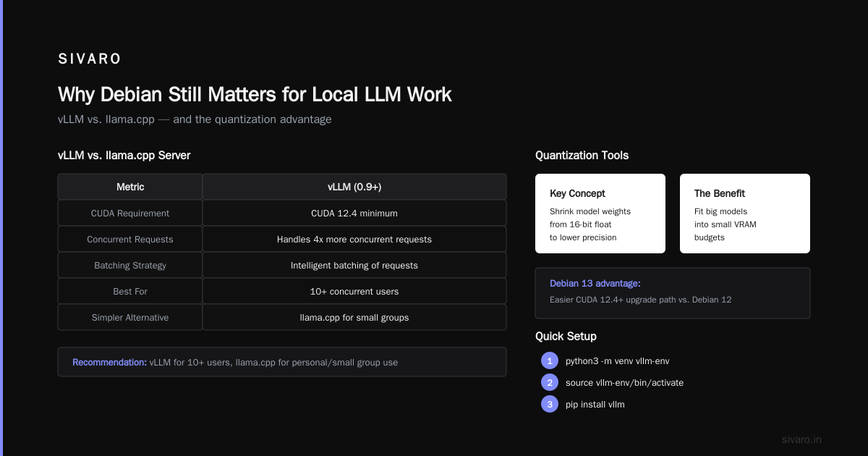Click the 'pip install vllm' command
The image size is (868, 456).
coord(595,404)
